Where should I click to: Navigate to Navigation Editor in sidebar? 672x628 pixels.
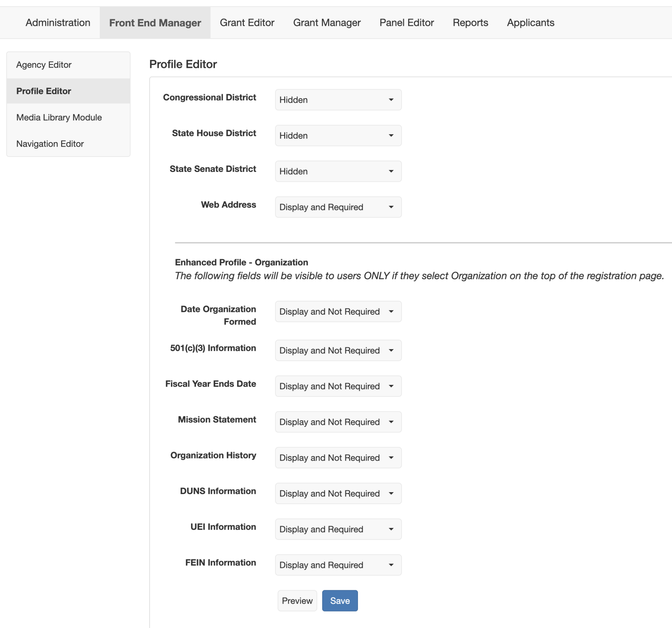(50, 144)
